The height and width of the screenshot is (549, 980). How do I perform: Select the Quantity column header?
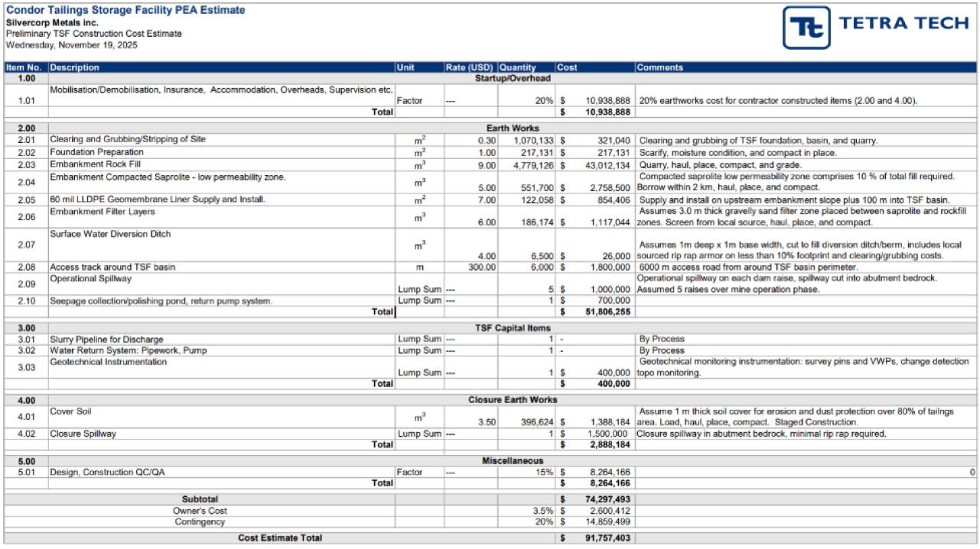pos(518,67)
